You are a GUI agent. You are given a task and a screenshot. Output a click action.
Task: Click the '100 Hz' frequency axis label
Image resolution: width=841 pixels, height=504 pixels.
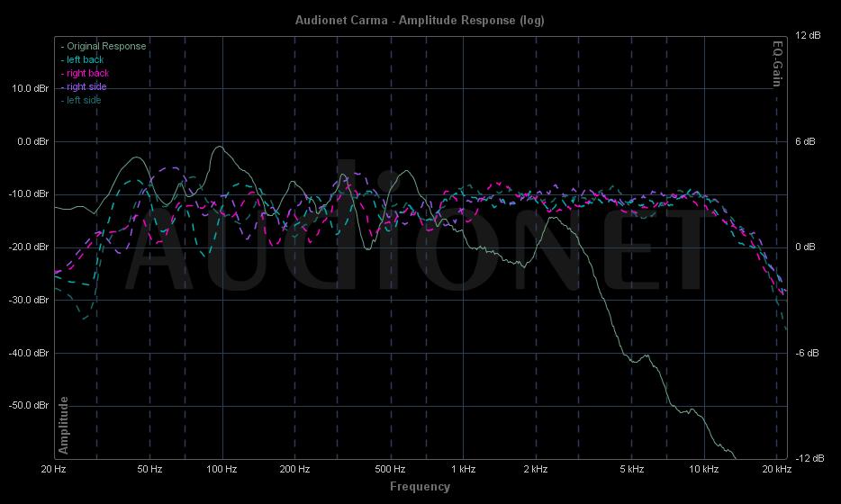(x=222, y=469)
